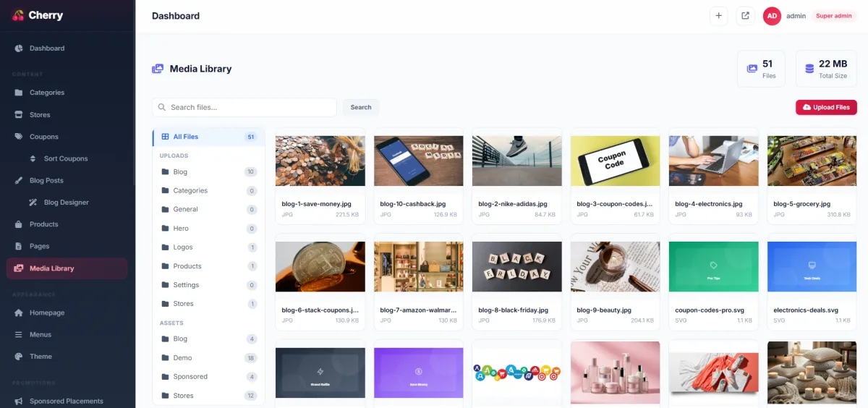Click the Super admin badge
The image size is (868, 408).
coord(834,16)
